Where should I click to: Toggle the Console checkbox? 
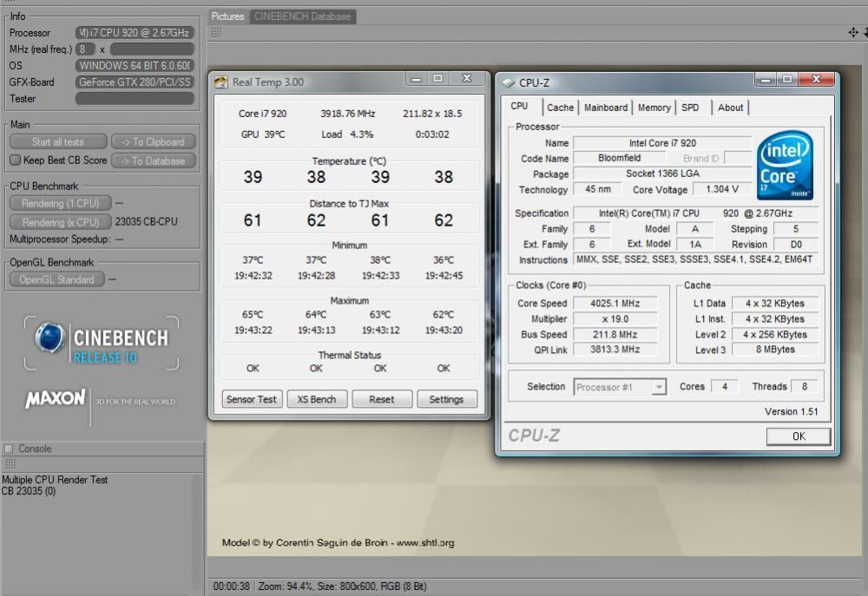(x=9, y=449)
